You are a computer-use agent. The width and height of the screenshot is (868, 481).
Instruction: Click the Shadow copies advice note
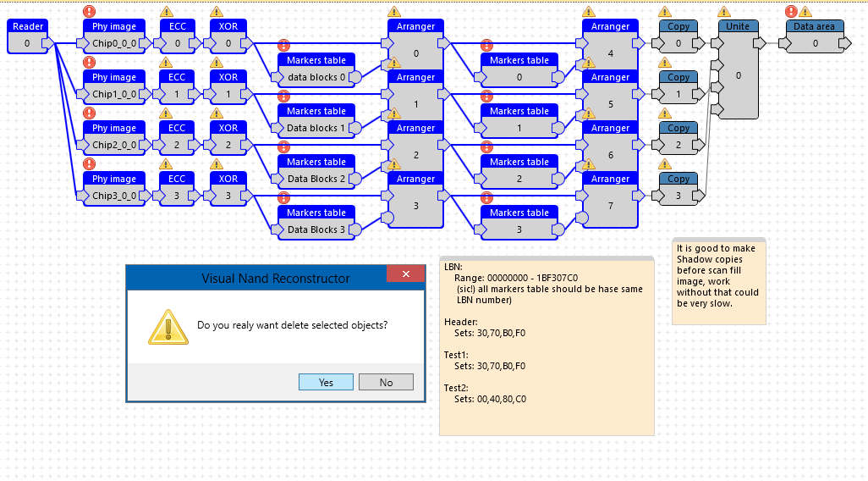point(718,281)
